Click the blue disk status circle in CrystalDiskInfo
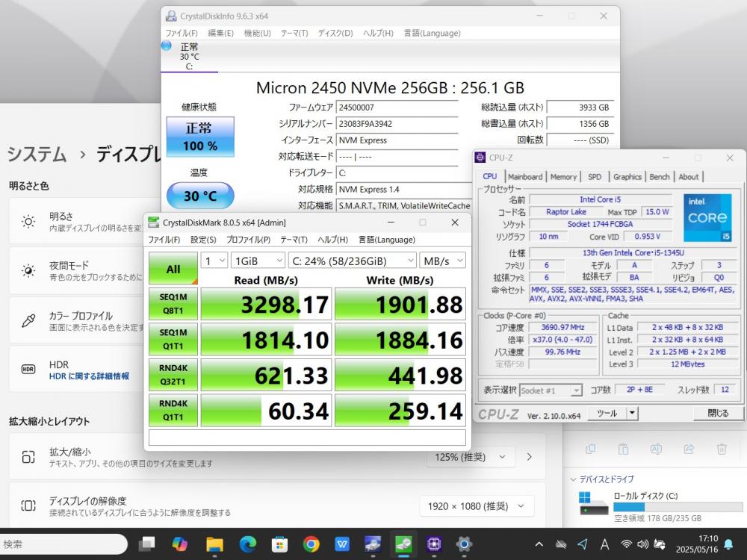The height and width of the screenshot is (560, 747). (167, 46)
